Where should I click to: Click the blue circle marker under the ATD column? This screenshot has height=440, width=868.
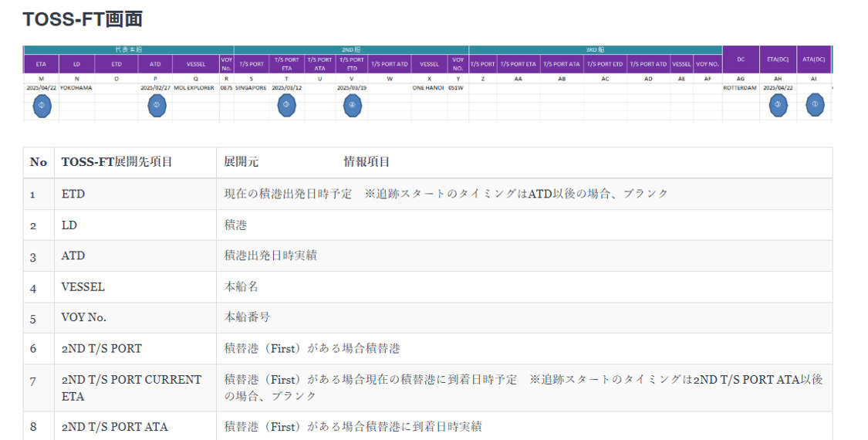[157, 106]
